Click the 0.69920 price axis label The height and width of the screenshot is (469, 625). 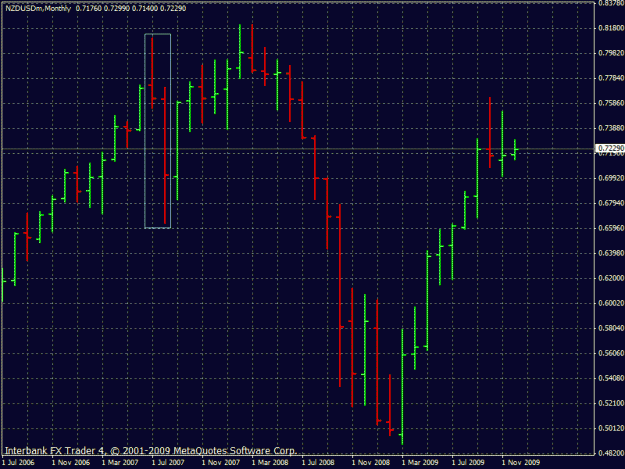pos(611,178)
